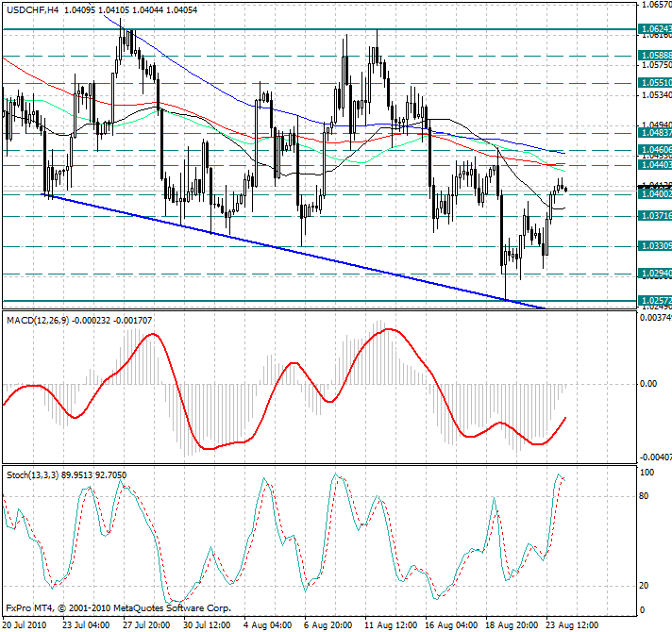Select the 1.0624 price level label

[x=654, y=29]
